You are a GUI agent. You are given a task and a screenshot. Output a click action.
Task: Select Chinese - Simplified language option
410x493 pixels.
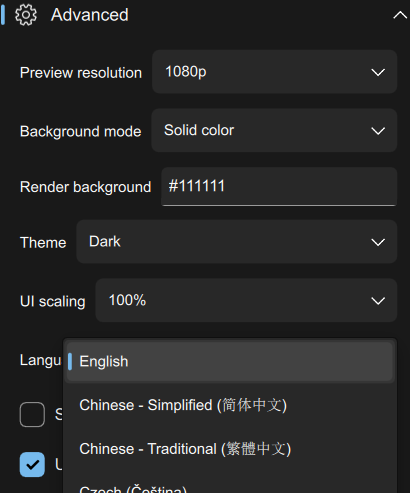click(230, 405)
